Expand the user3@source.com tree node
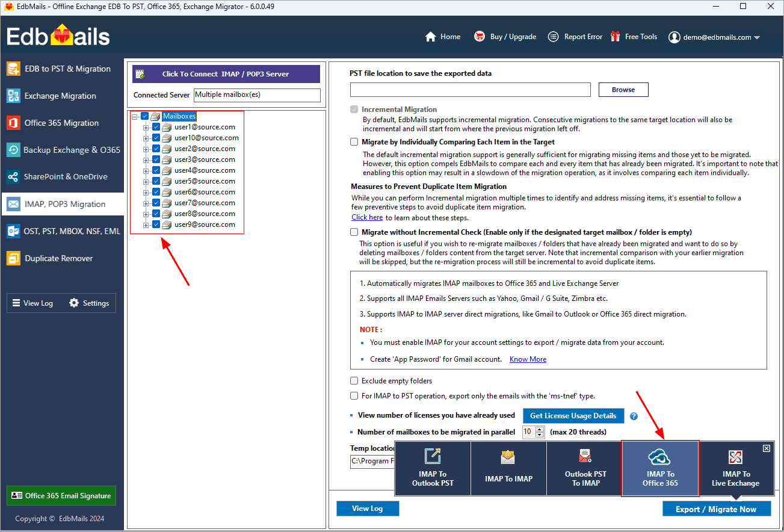The height and width of the screenshot is (532, 784). click(x=146, y=159)
